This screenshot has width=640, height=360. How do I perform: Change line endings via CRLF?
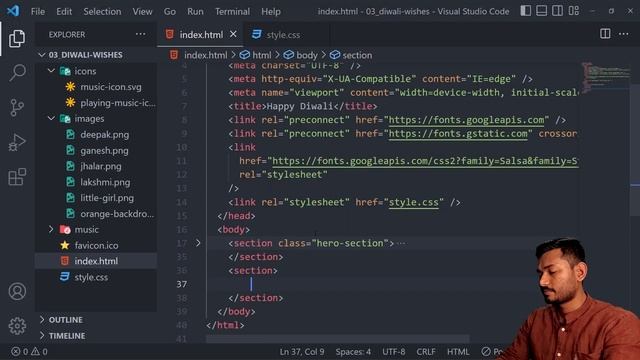(x=426, y=351)
